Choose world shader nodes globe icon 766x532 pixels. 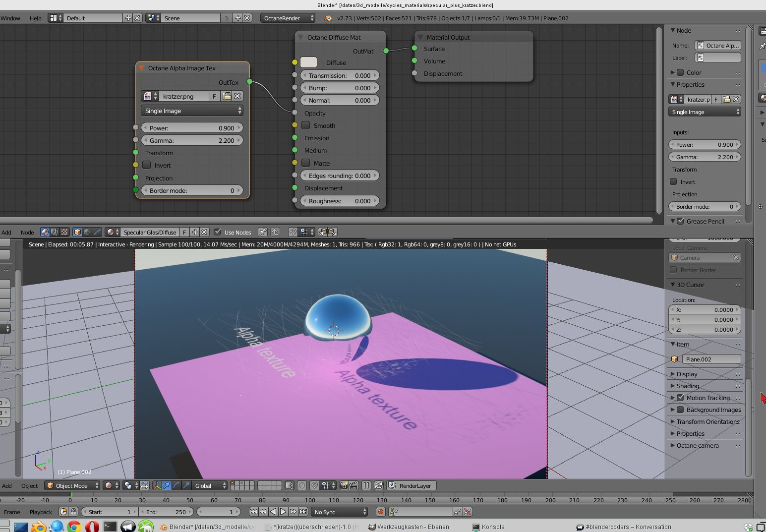pyautogui.click(x=87, y=232)
